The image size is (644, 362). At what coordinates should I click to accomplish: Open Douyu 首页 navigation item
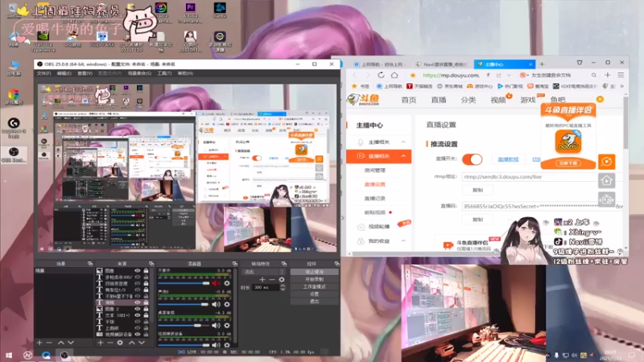pos(409,100)
